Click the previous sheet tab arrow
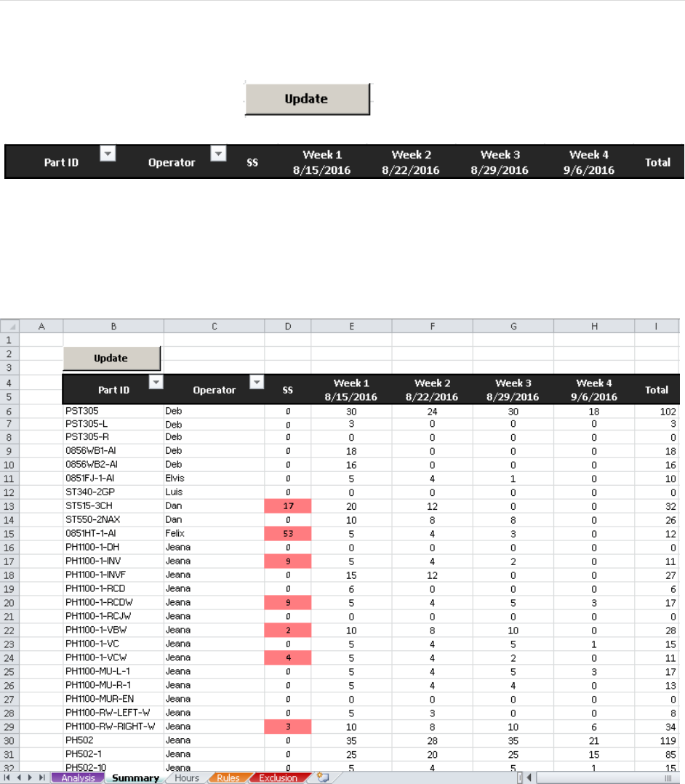 [x=19, y=777]
